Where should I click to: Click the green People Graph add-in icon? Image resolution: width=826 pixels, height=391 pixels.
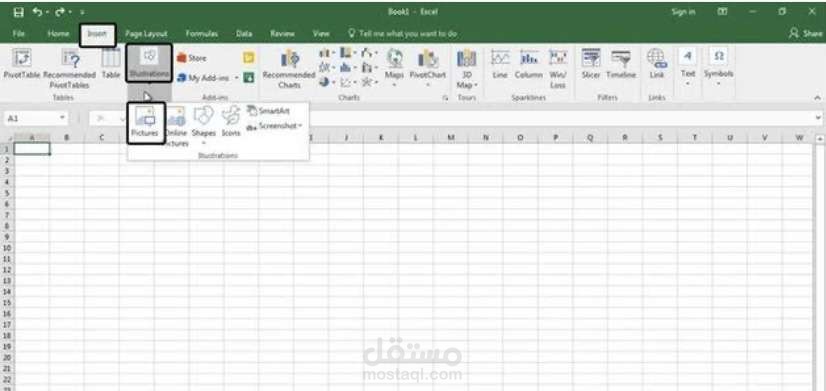(249, 77)
